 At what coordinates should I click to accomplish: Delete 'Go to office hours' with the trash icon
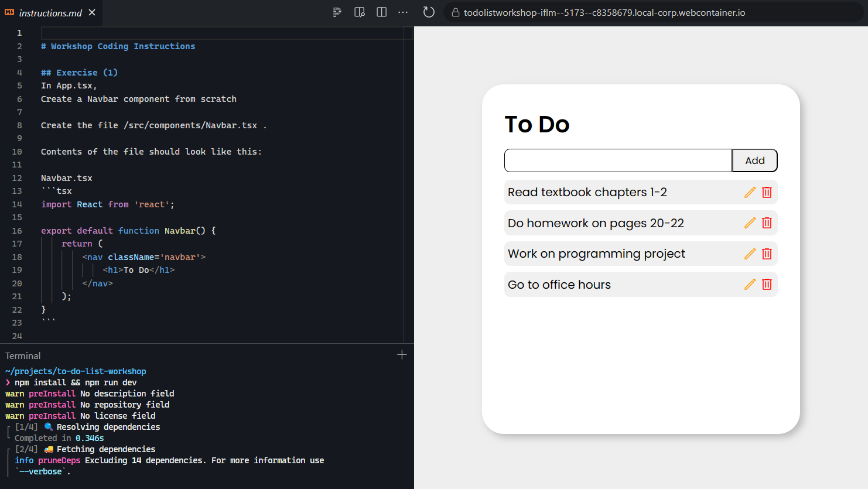[x=767, y=284]
